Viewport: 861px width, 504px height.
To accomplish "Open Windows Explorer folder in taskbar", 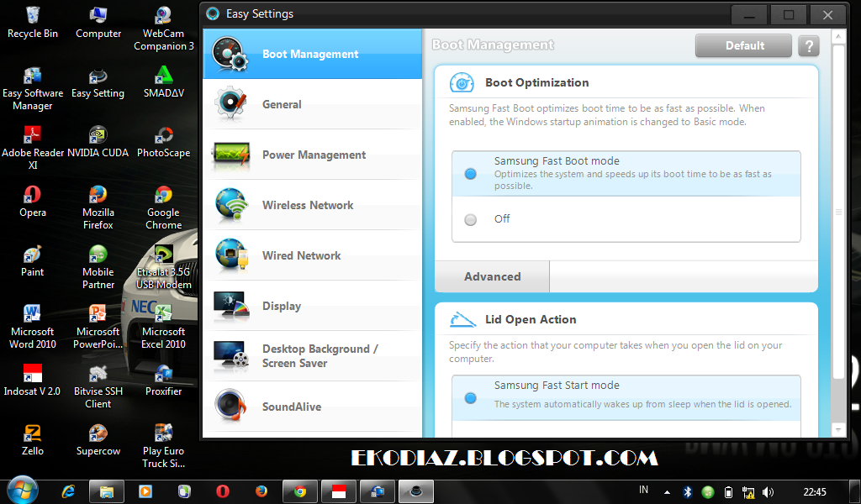I will click(107, 491).
